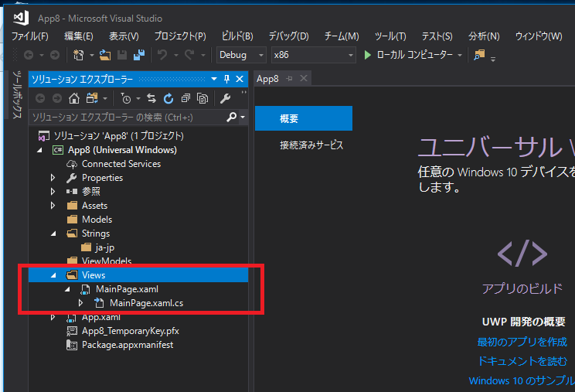The height and width of the screenshot is (392, 575).
Task: Click the Navigate Forward arrow in main toolbar
Action: point(55,55)
